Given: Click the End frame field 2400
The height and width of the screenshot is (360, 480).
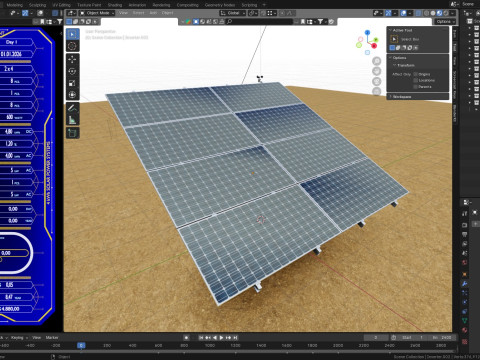Looking at the screenshot, I should (x=442, y=338).
